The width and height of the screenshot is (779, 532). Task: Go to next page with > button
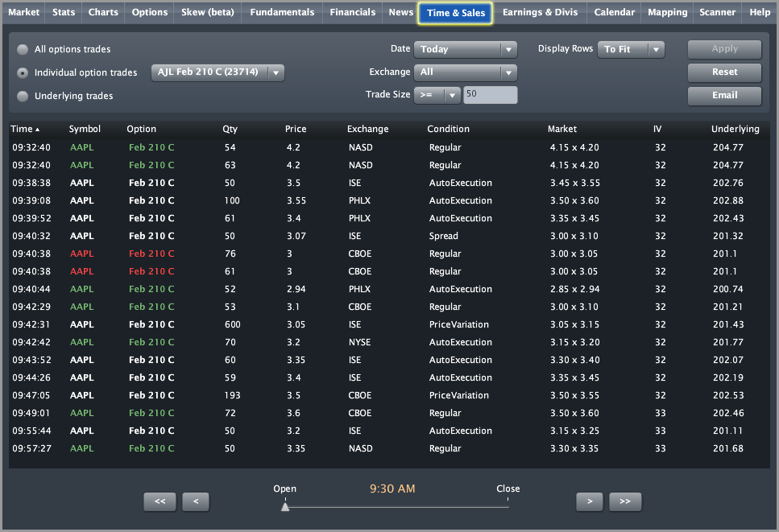click(x=590, y=501)
